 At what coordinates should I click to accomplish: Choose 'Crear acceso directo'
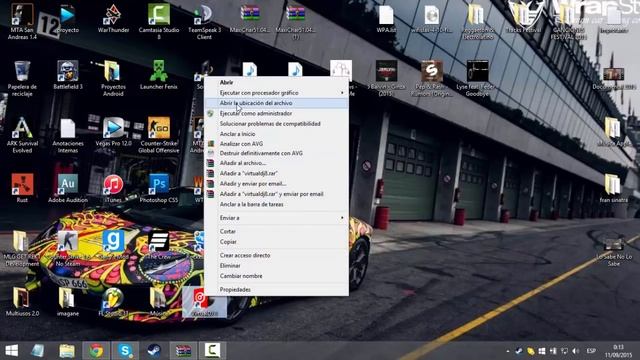coord(245,255)
